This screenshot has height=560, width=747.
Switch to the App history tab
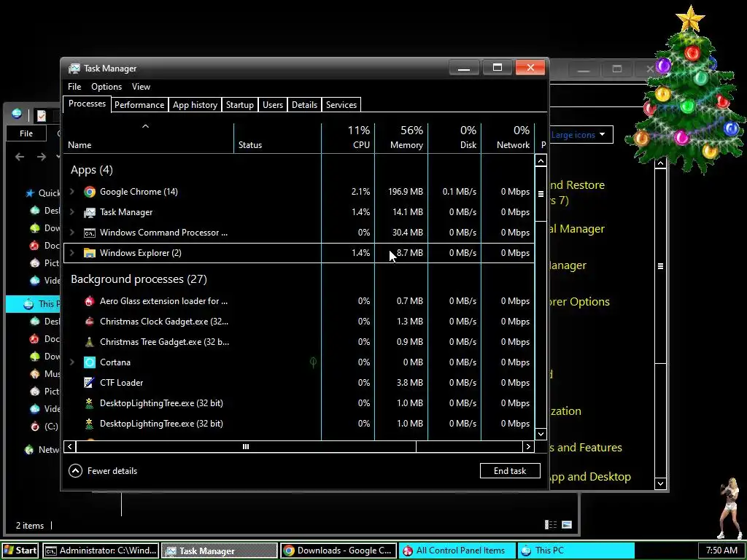coord(195,105)
